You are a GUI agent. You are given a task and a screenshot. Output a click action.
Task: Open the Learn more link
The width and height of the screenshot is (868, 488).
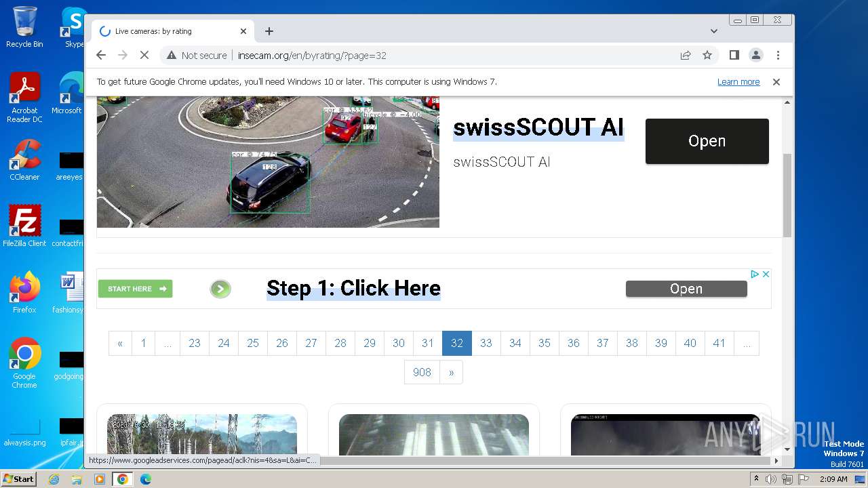pyautogui.click(x=738, y=81)
